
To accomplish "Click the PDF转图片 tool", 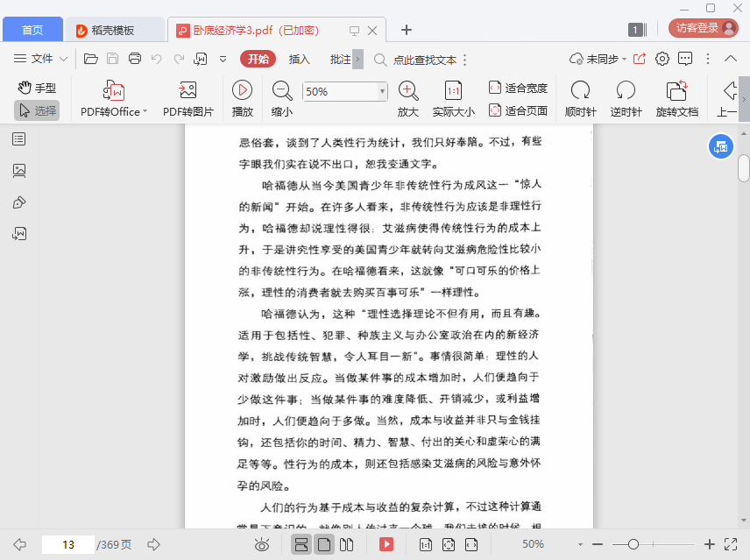I will pyautogui.click(x=188, y=98).
